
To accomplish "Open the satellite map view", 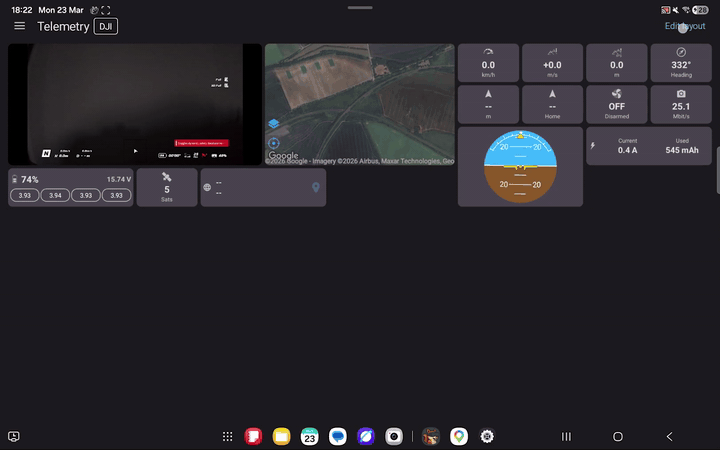I will (x=360, y=104).
